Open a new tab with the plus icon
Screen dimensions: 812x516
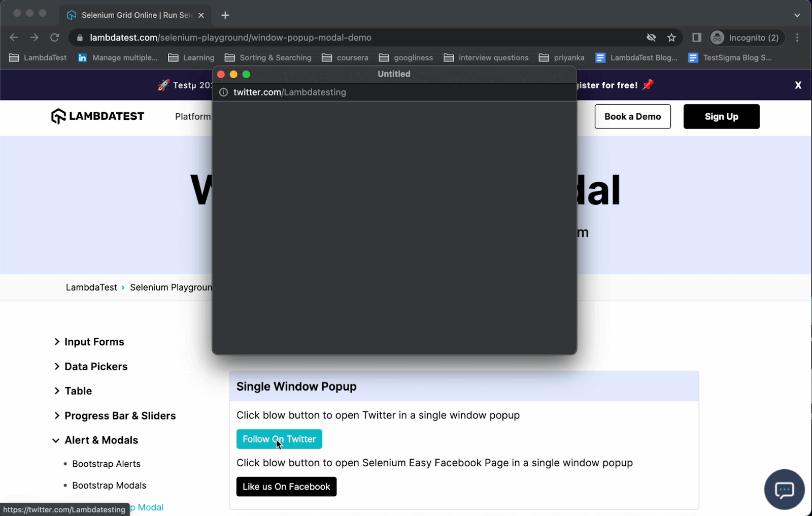click(x=225, y=15)
